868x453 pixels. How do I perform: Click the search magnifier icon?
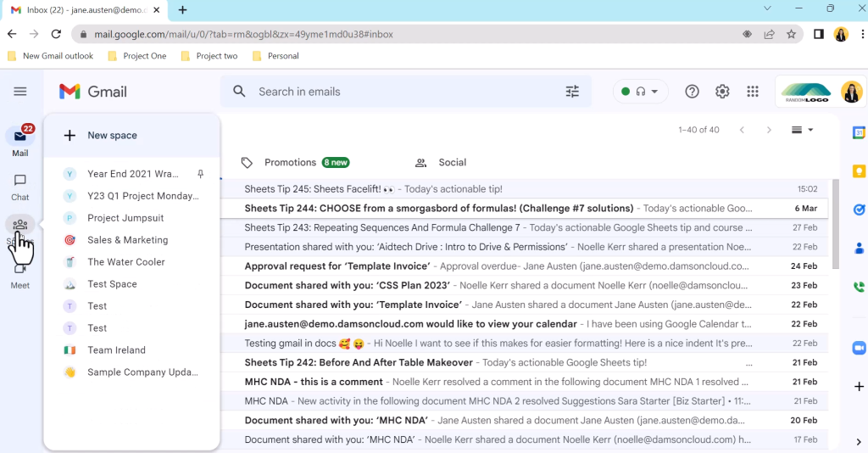click(239, 92)
